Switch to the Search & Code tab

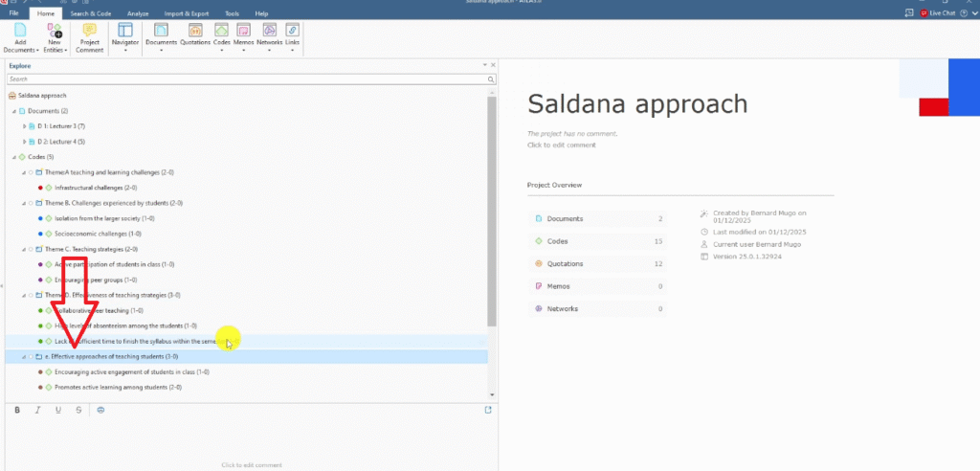pos(90,13)
